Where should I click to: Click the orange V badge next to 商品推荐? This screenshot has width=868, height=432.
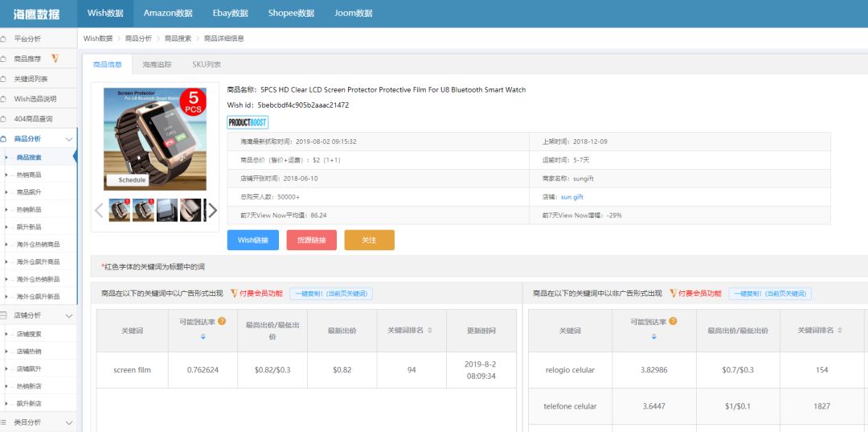(55, 58)
